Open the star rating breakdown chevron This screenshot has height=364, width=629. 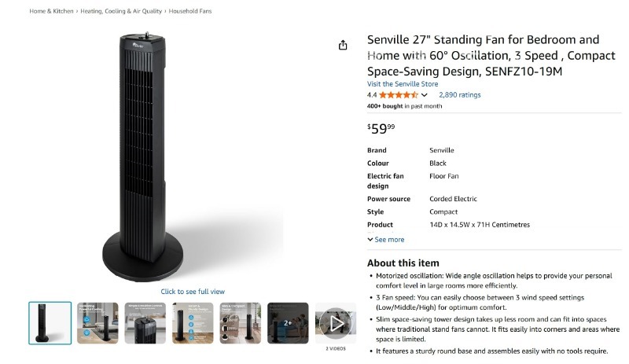[425, 95]
